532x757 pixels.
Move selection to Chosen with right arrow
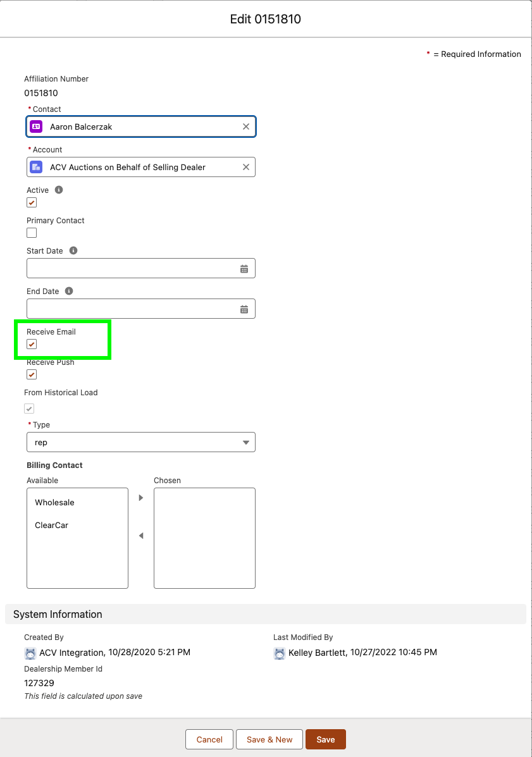pos(141,498)
